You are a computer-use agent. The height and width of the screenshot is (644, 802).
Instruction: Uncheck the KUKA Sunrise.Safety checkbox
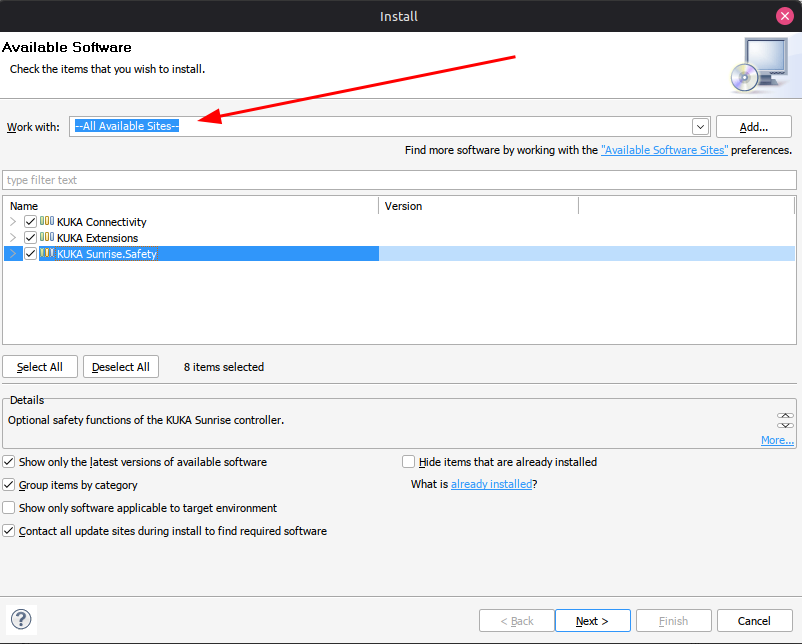(30, 253)
